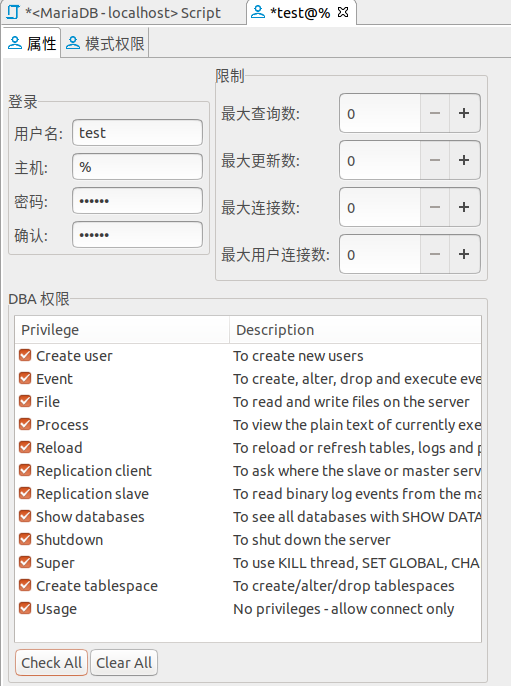511x686 pixels.
Task: Uncheck the Create user privilege
Action: 25,355
